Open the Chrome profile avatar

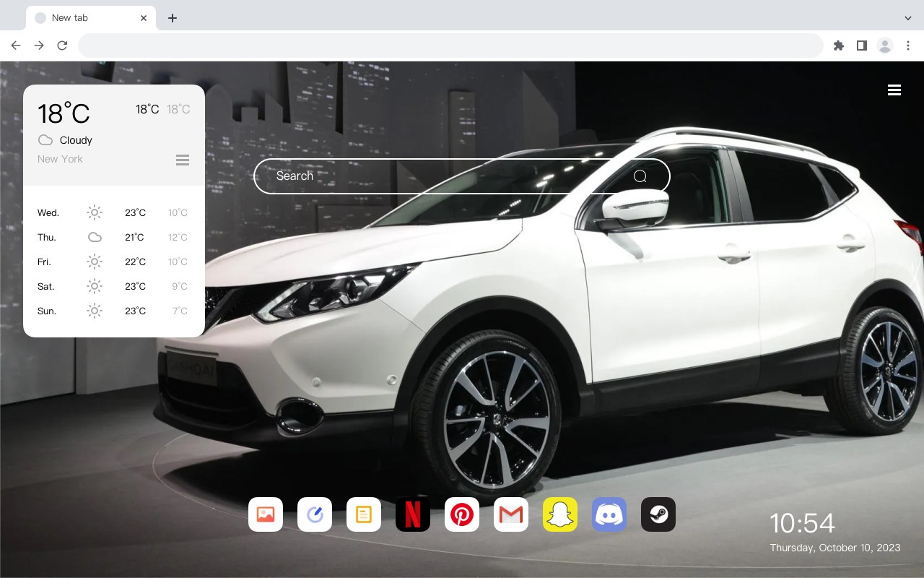point(885,46)
